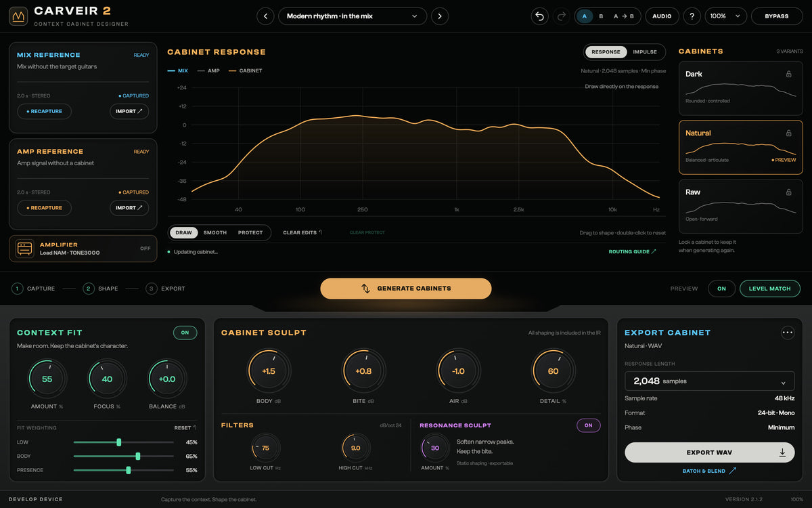Click the Balance knob

coord(167,379)
